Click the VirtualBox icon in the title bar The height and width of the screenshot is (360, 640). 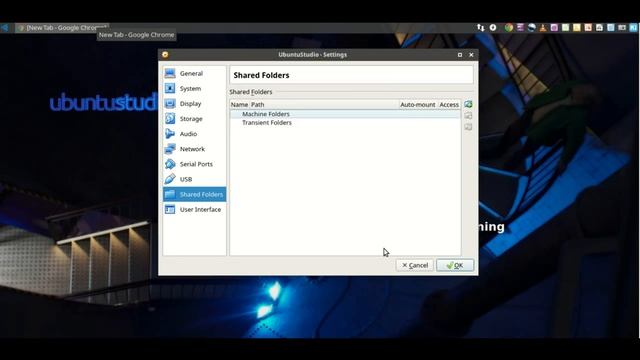coord(165,54)
